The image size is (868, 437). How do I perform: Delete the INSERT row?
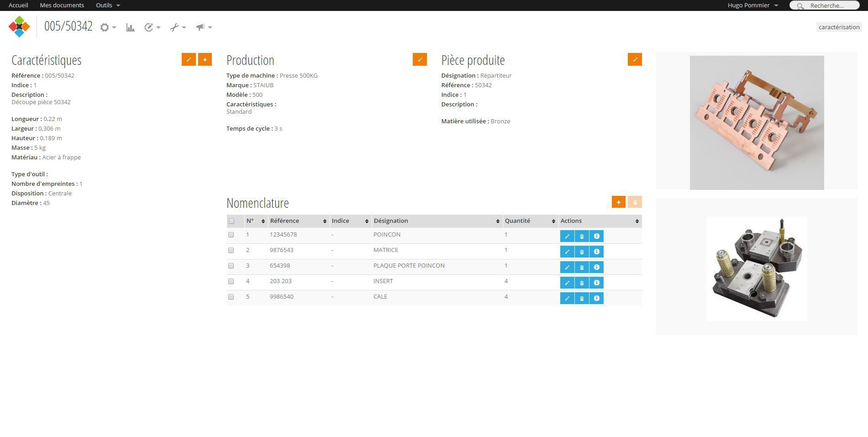tap(582, 283)
